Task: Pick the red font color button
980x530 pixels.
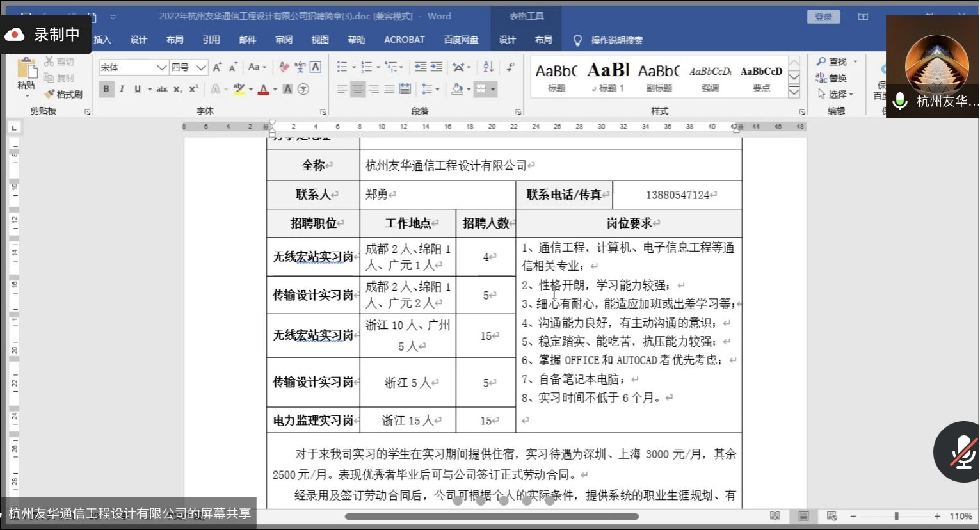Action: [263, 89]
